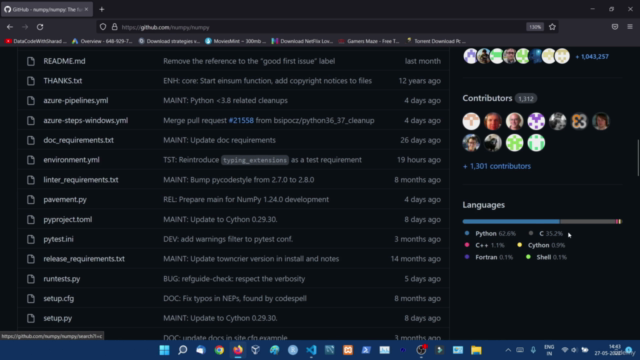Open MoviesMint bookmark
Viewport: 640px width, 360px height.
click(x=236, y=41)
